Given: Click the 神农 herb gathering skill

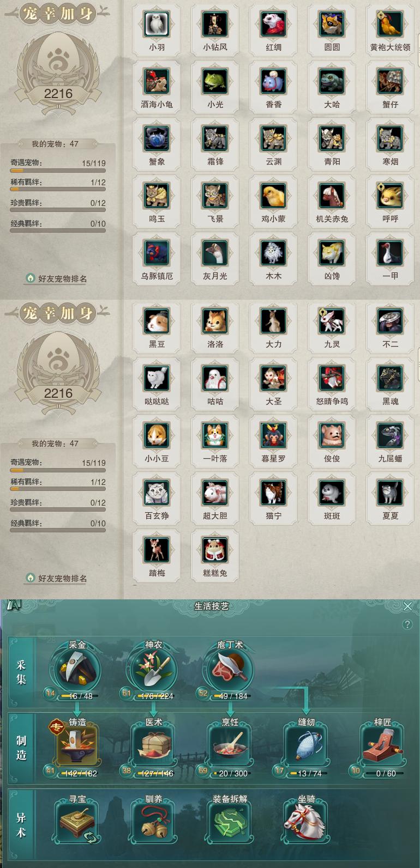Looking at the screenshot, I should click(153, 669).
